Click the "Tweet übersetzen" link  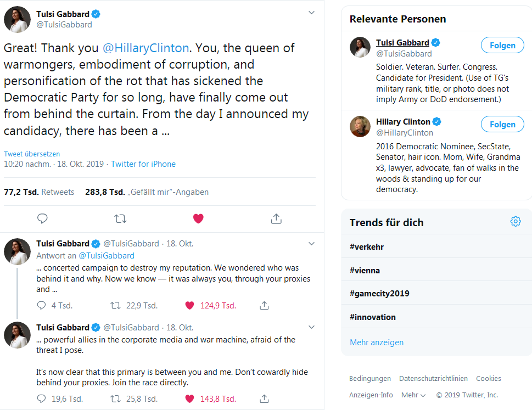pos(32,154)
